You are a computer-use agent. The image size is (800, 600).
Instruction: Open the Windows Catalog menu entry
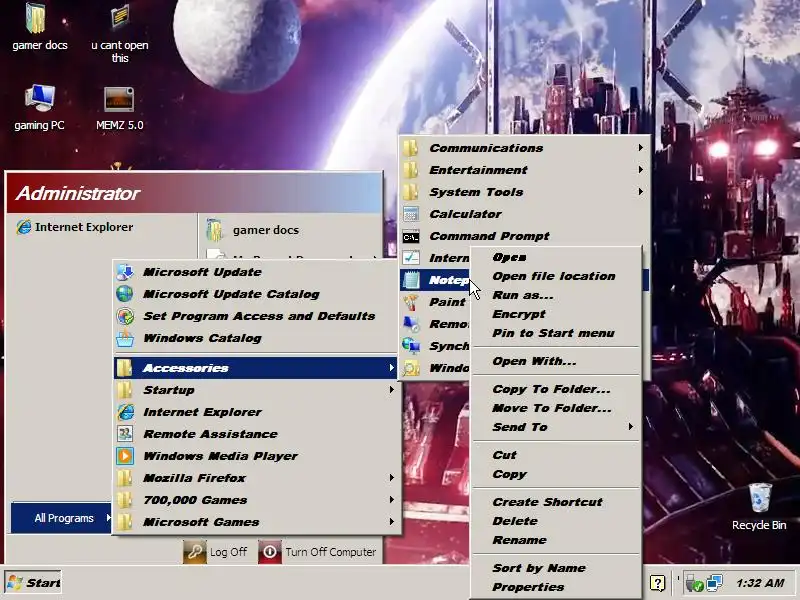pyautogui.click(x=255, y=338)
